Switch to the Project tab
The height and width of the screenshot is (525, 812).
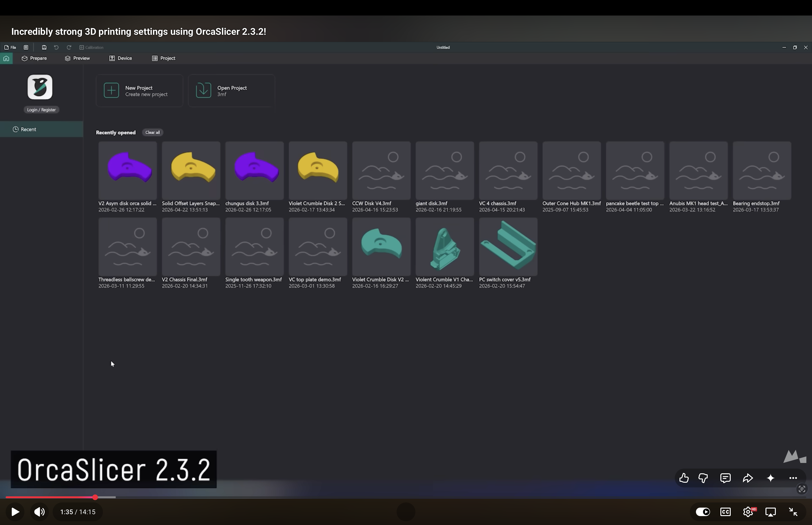(x=164, y=58)
